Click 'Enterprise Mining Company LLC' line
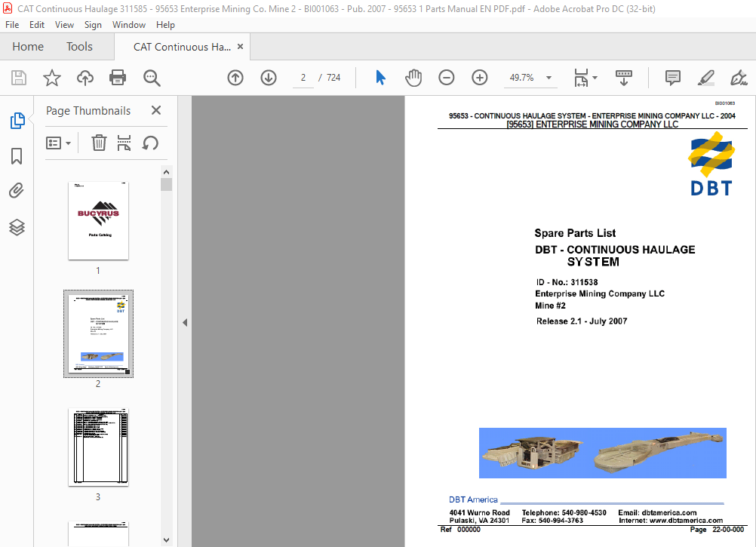Image resolution: width=756 pixels, height=547 pixels. click(x=600, y=294)
